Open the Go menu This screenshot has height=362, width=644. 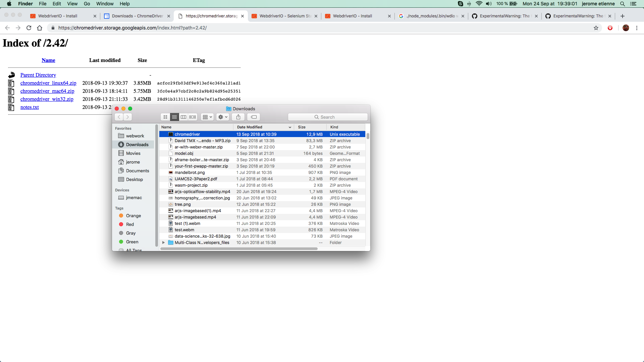point(87,4)
